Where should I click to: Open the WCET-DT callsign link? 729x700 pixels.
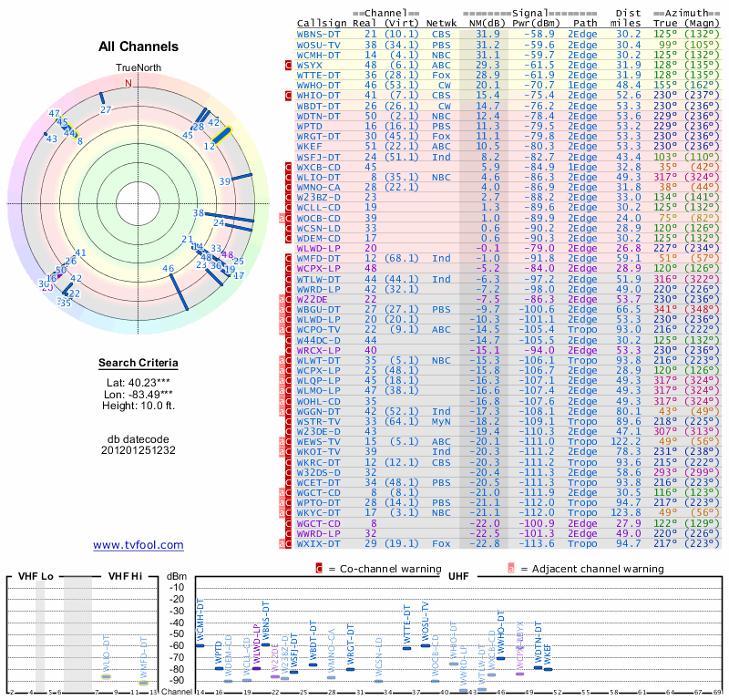[x=318, y=483]
